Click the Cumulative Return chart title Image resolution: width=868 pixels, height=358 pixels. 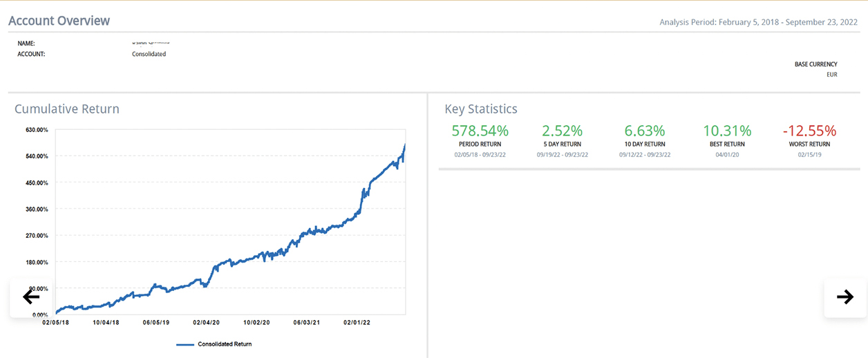coord(67,109)
